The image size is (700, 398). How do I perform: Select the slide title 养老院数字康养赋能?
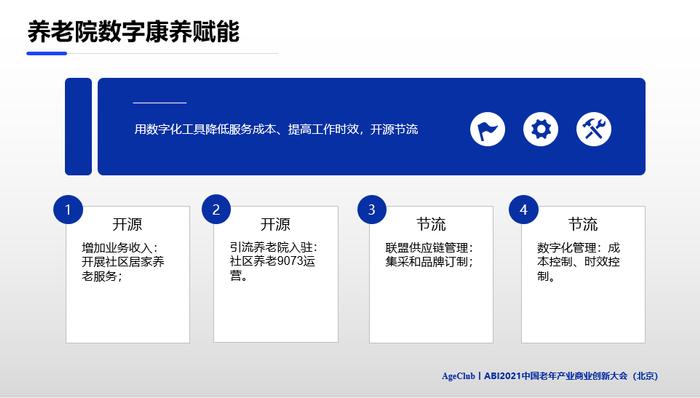[x=133, y=32]
